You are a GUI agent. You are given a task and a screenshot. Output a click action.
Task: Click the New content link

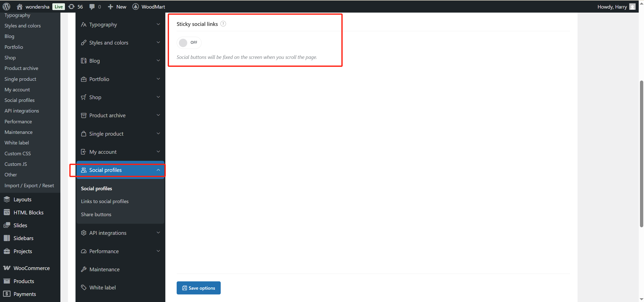point(117,7)
